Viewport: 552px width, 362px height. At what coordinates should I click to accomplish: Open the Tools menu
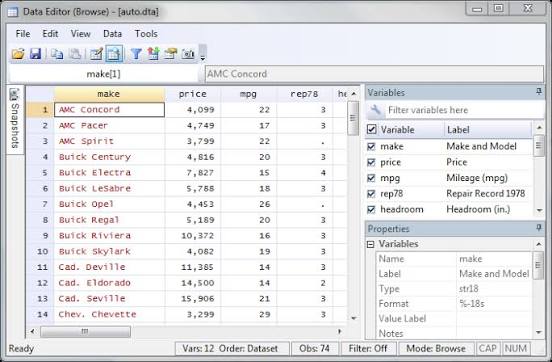tap(146, 34)
